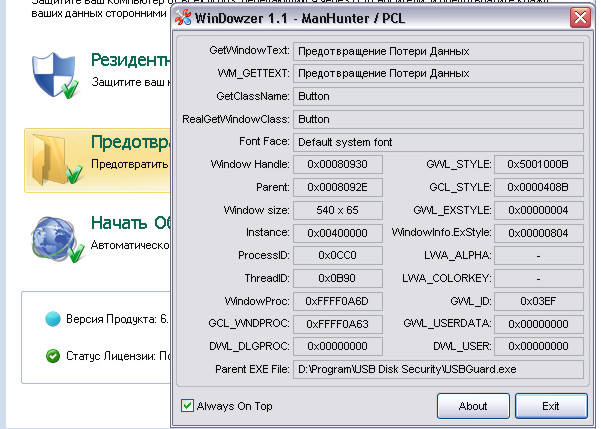Click the Window Handle value 0x00080930

[338, 164]
